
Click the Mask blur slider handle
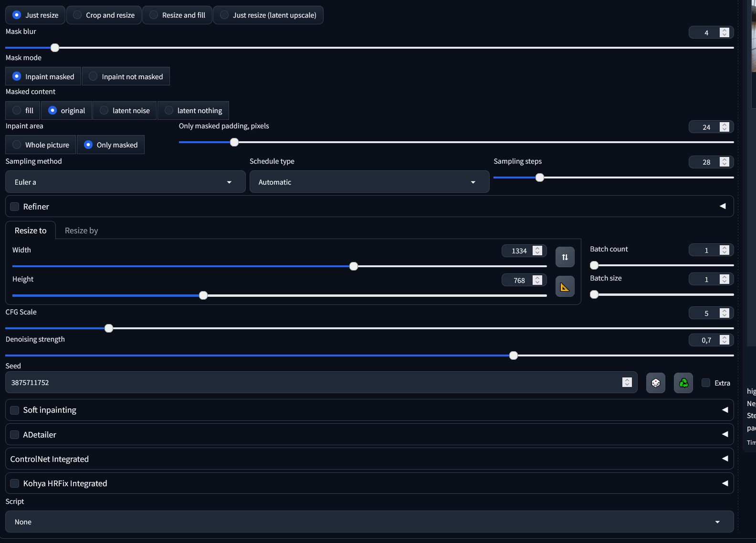point(55,48)
